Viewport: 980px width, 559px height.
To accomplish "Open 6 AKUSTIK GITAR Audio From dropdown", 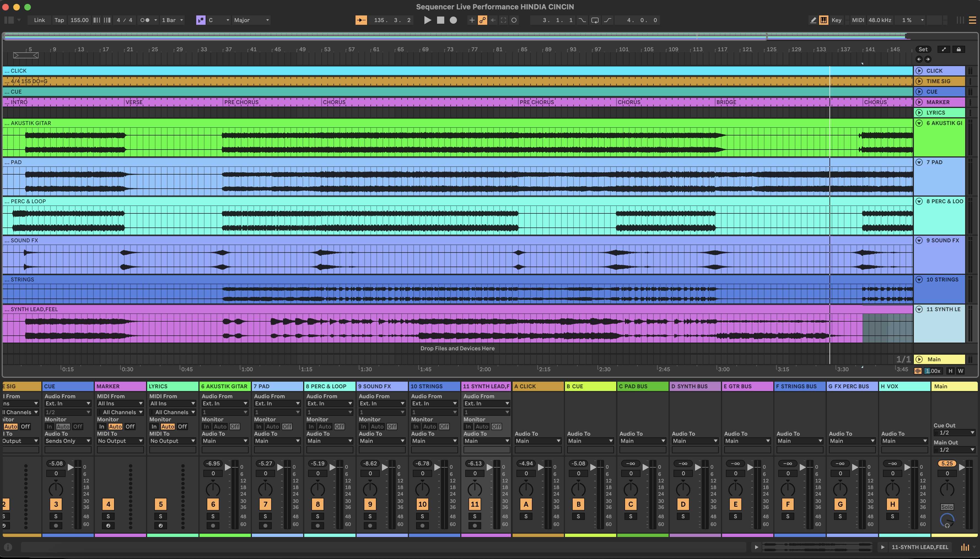I will coord(225,403).
